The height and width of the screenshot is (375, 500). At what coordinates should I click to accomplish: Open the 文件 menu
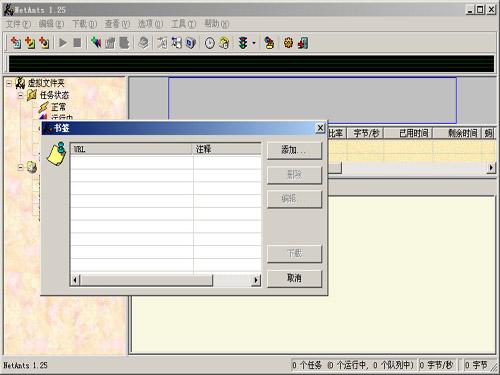click(18, 24)
